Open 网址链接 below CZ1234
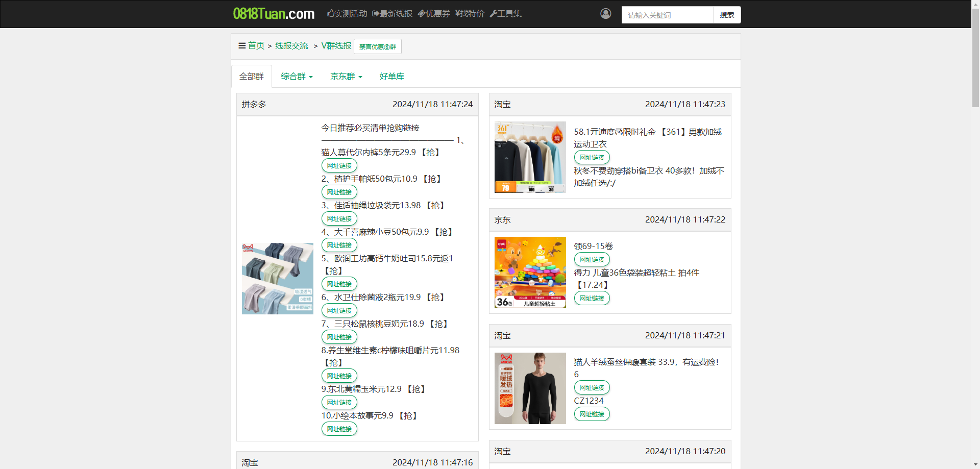 592,414
